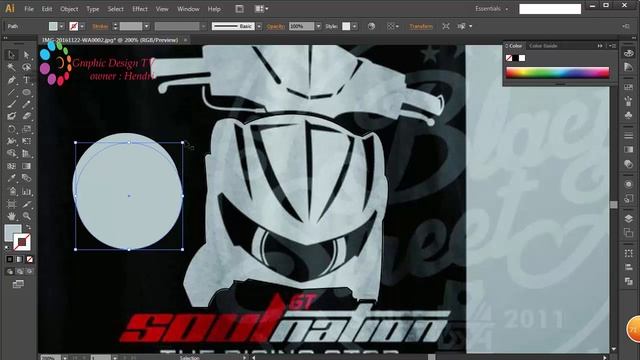Enable Draw Normal mode
Image resolution: width=640 pixels, height=360 pixels.
(x=10, y=271)
